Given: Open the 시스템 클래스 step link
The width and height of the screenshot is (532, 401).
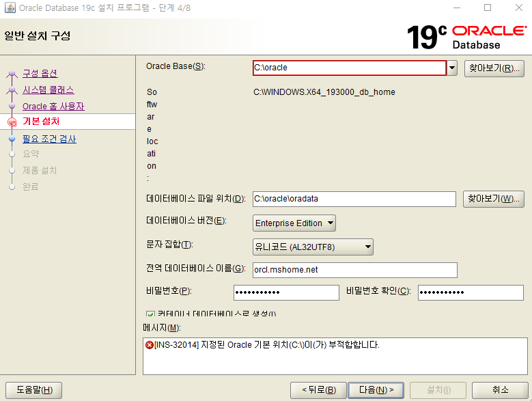Looking at the screenshot, I should tap(48, 90).
